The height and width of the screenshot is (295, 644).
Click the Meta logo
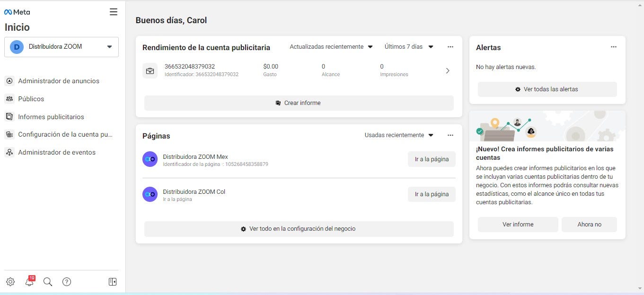click(x=17, y=12)
